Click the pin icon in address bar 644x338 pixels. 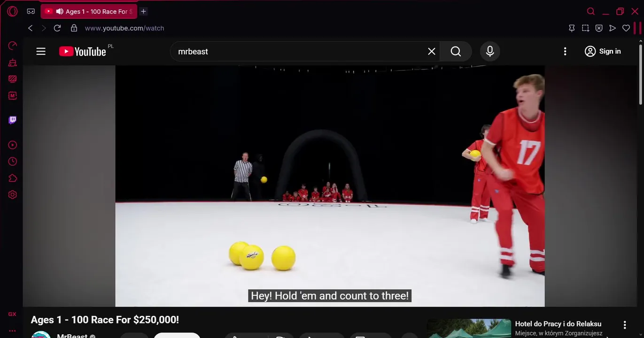pyautogui.click(x=572, y=28)
